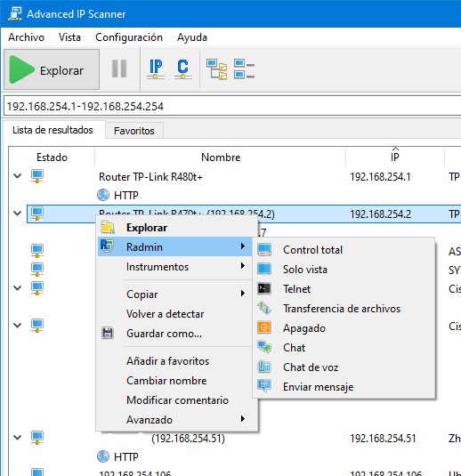
Task: Choose Volver a detectar
Action: tap(174, 314)
